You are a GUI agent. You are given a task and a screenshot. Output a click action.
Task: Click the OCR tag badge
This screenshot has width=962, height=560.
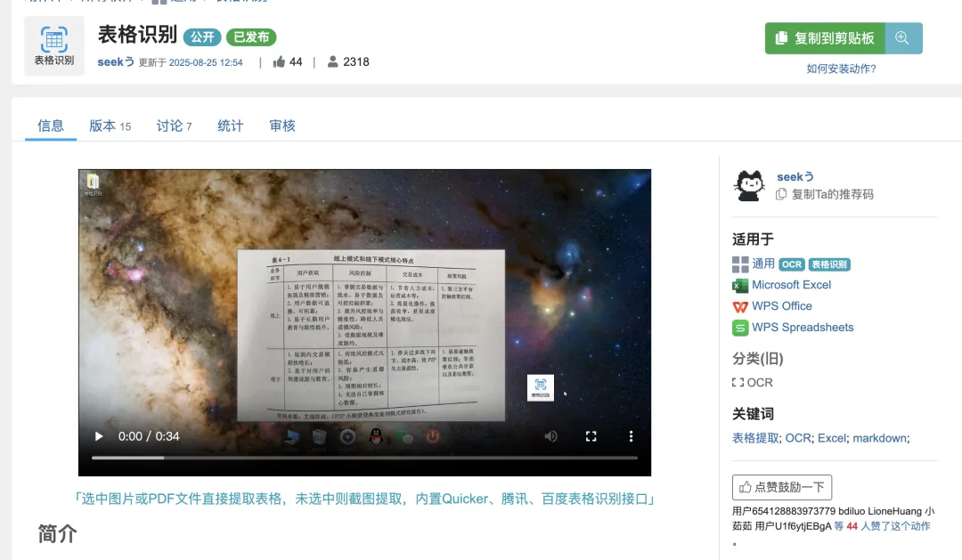tap(792, 264)
